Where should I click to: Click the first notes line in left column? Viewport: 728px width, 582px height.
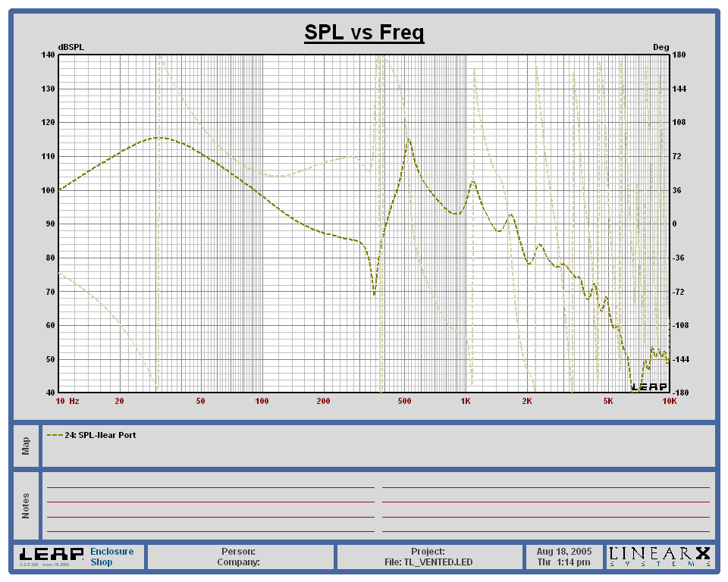tap(211, 488)
